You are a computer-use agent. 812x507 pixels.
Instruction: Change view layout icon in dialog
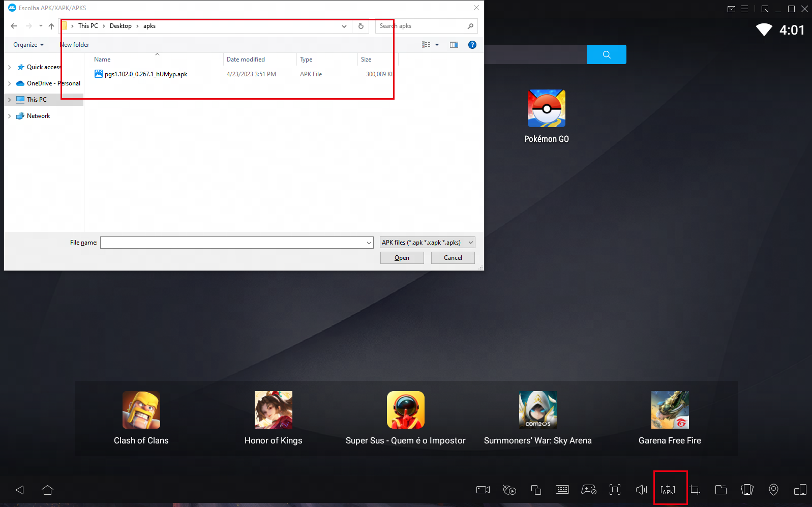point(426,45)
